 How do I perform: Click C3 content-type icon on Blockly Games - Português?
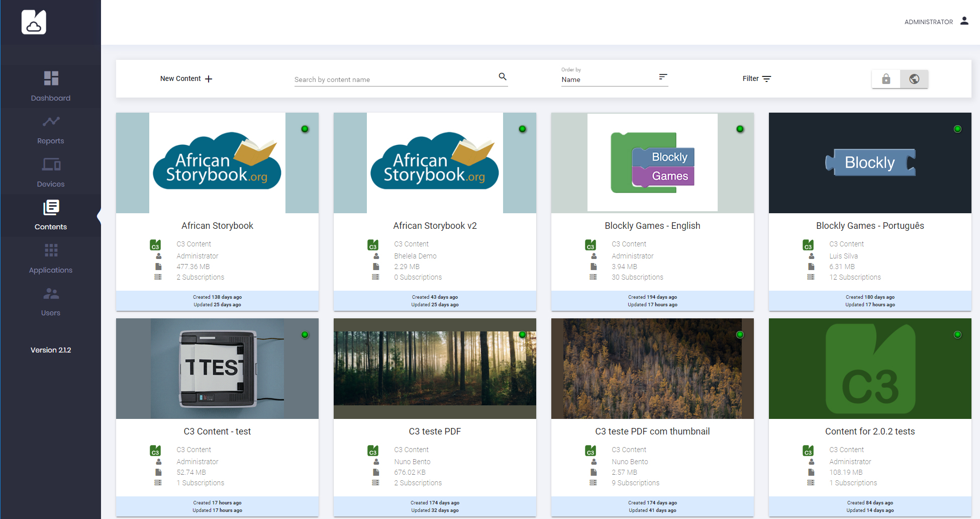pos(808,245)
